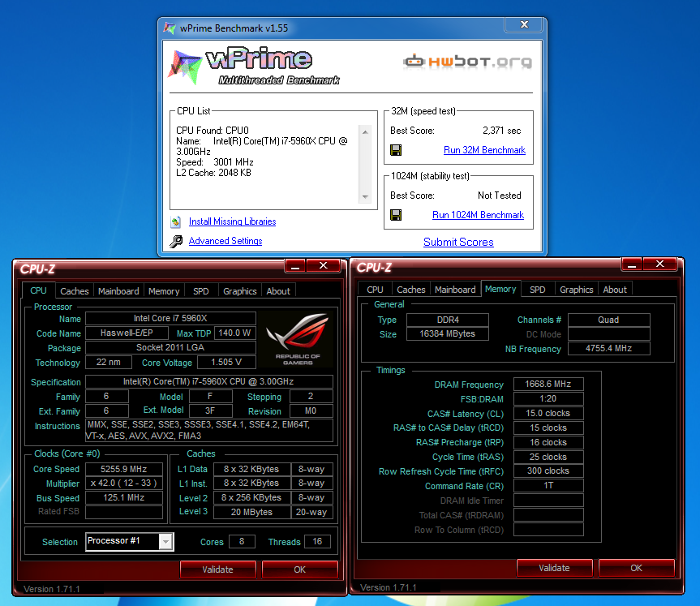Click OK in right CPU-Z window
700x606 pixels.
pos(636,568)
